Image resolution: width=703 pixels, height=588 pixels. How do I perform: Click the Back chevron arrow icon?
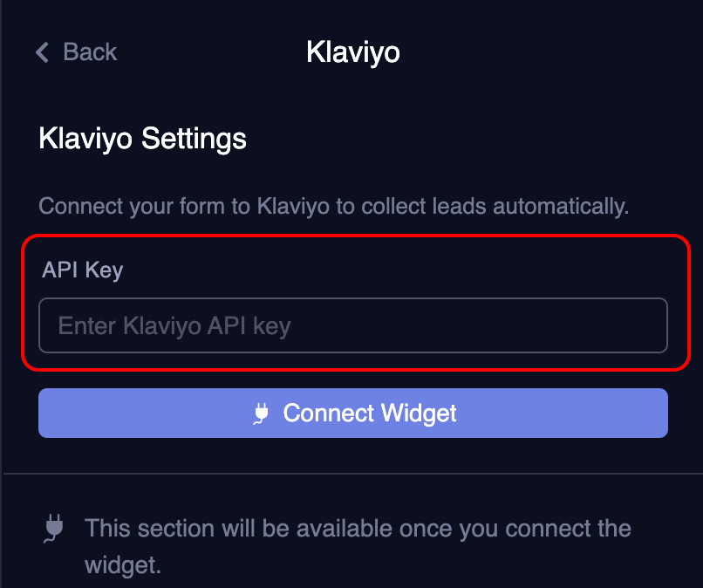(42, 52)
